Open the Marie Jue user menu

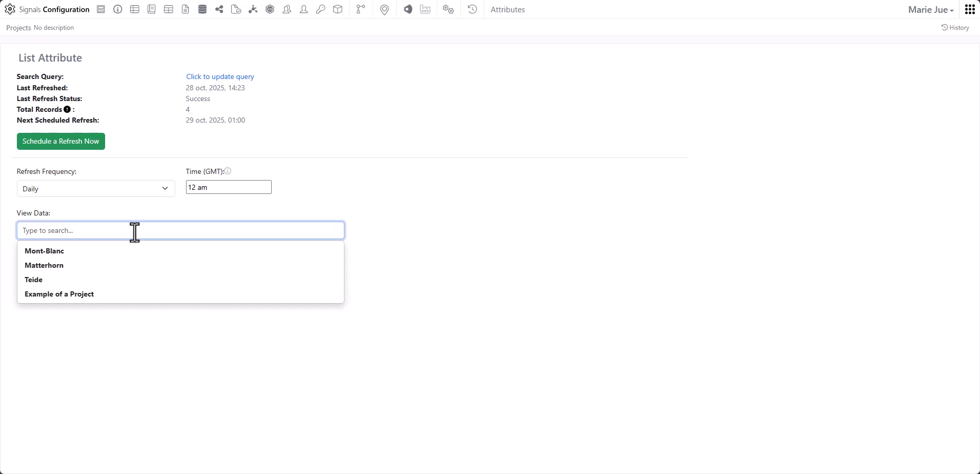click(930, 9)
